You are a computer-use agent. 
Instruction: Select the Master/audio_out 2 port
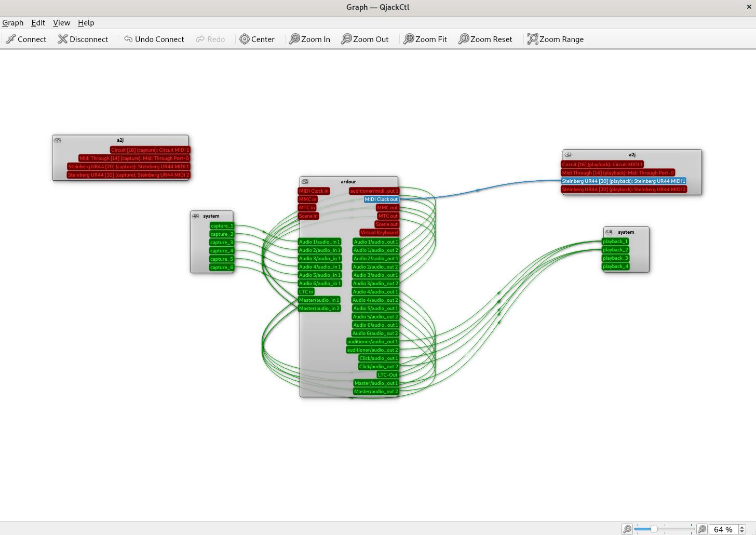[x=376, y=391]
